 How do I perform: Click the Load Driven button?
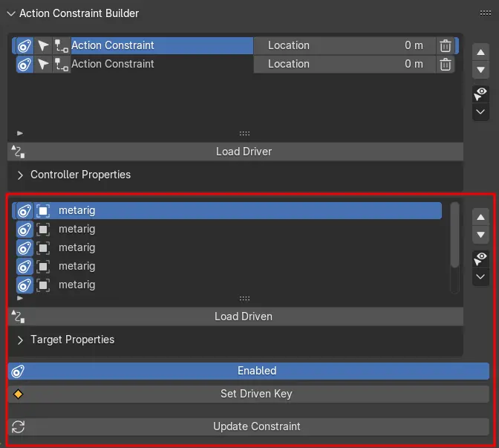[x=235, y=316]
